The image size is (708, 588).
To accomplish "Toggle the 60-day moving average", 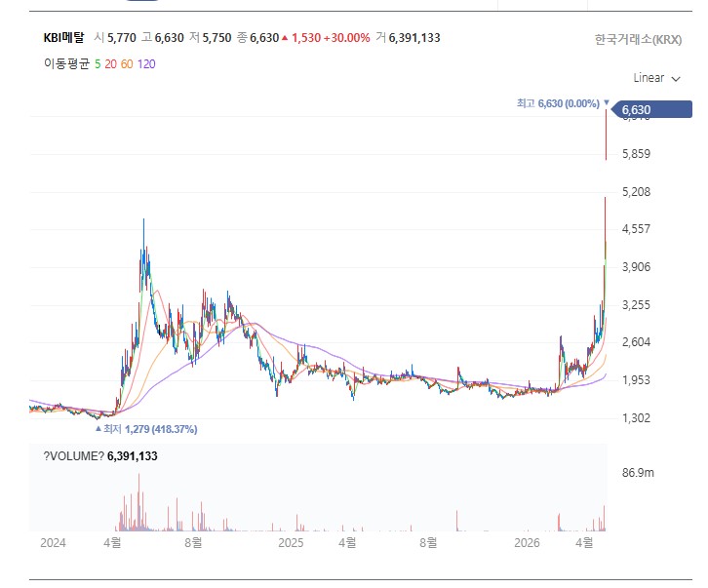I will coord(127,64).
